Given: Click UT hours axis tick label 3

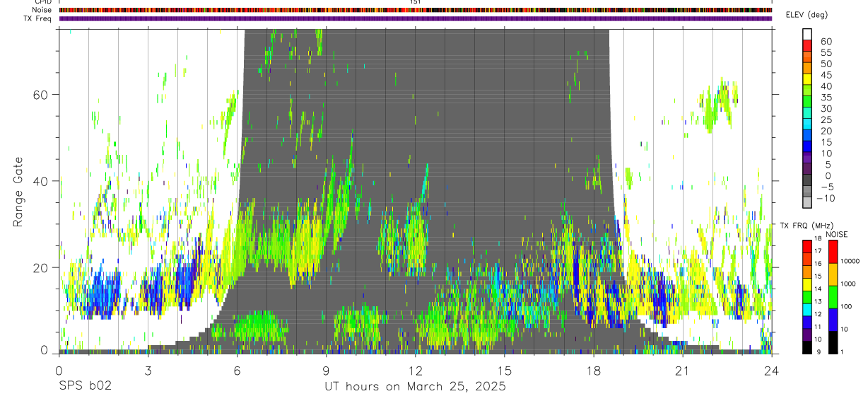Looking at the screenshot, I should click(148, 371).
